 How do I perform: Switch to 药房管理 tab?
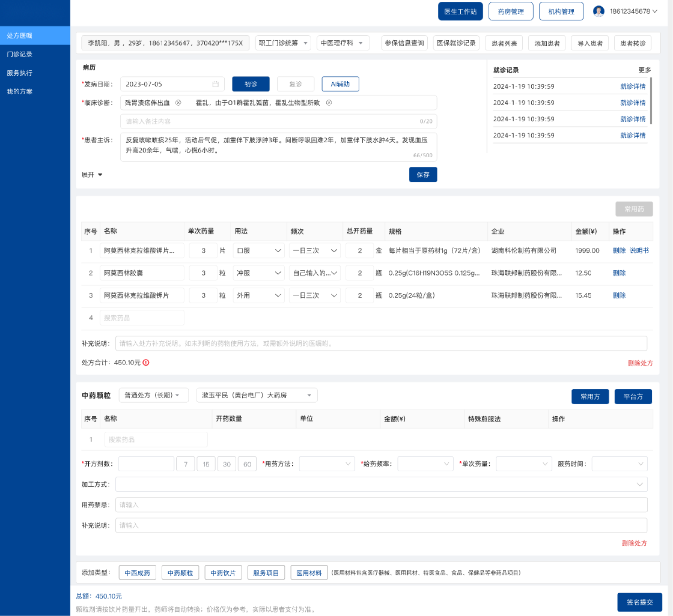[x=511, y=12]
